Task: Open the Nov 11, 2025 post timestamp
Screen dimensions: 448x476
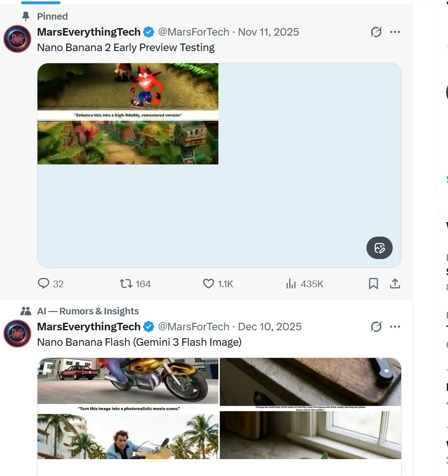Action: click(269, 32)
